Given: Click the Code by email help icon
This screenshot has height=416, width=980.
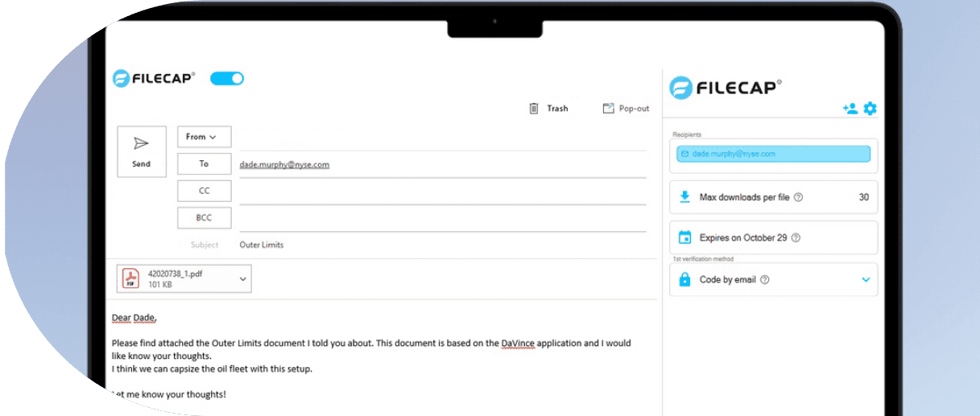Looking at the screenshot, I should tap(765, 280).
